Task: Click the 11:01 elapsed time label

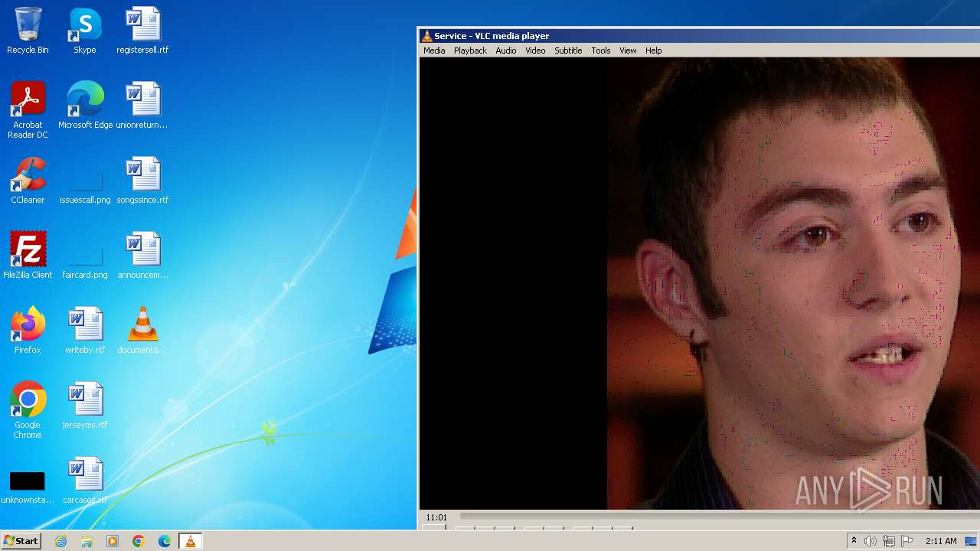Action: pos(436,517)
